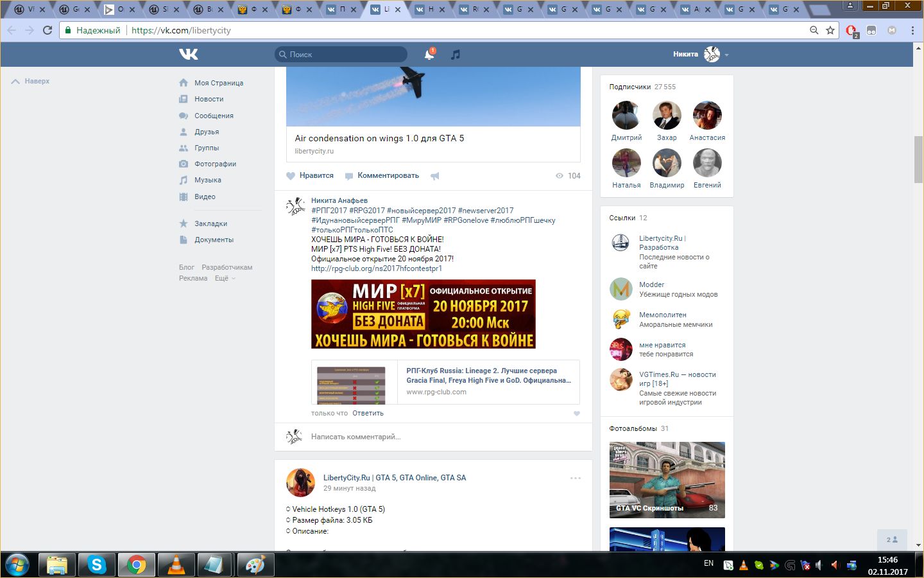This screenshot has height=578, width=924.
Task: Open the three-dot menu on the LibertyCity.Ru post
Action: [x=576, y=478]
